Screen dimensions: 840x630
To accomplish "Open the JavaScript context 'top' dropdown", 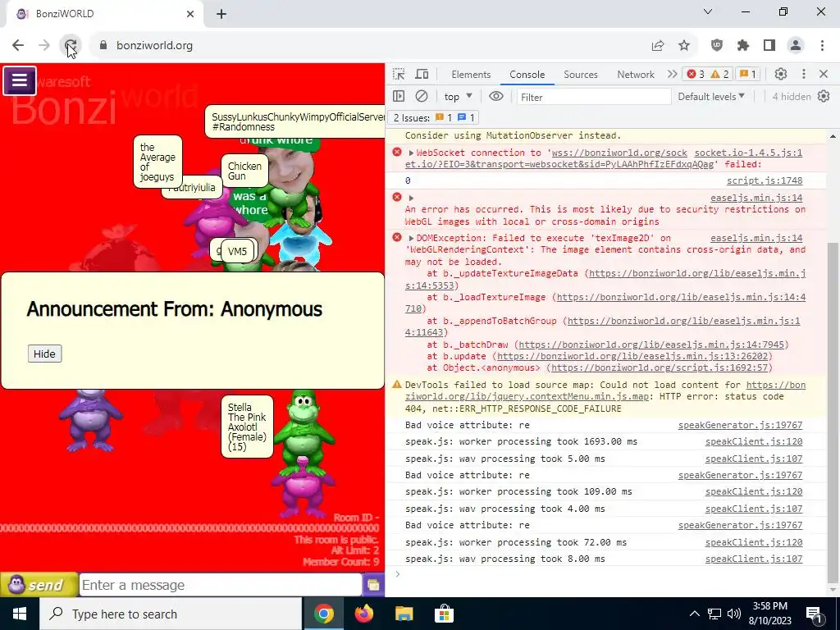I will click(458, 97).
